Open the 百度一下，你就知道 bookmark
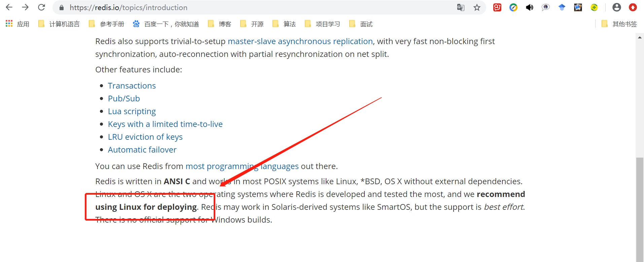 point(166,24)
